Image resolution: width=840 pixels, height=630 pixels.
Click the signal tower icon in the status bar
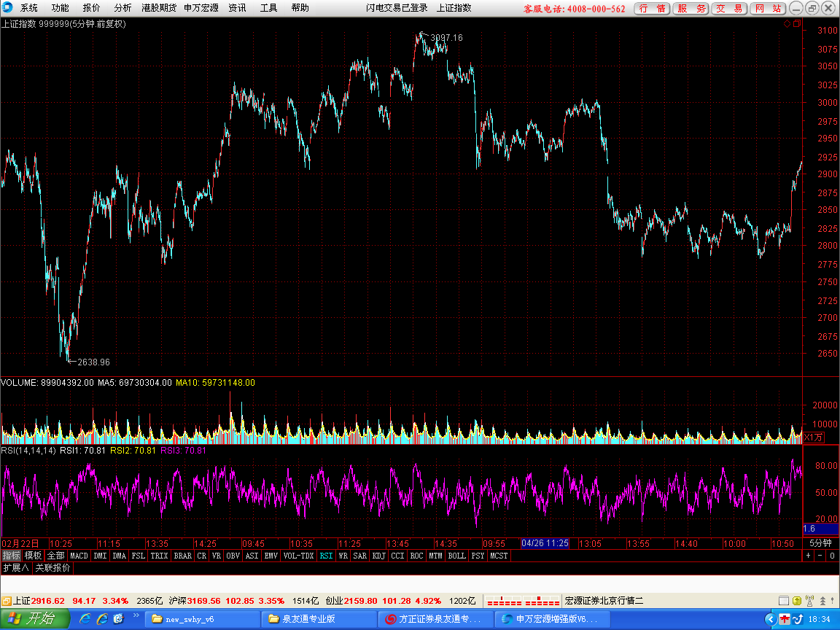coord(810,601)
